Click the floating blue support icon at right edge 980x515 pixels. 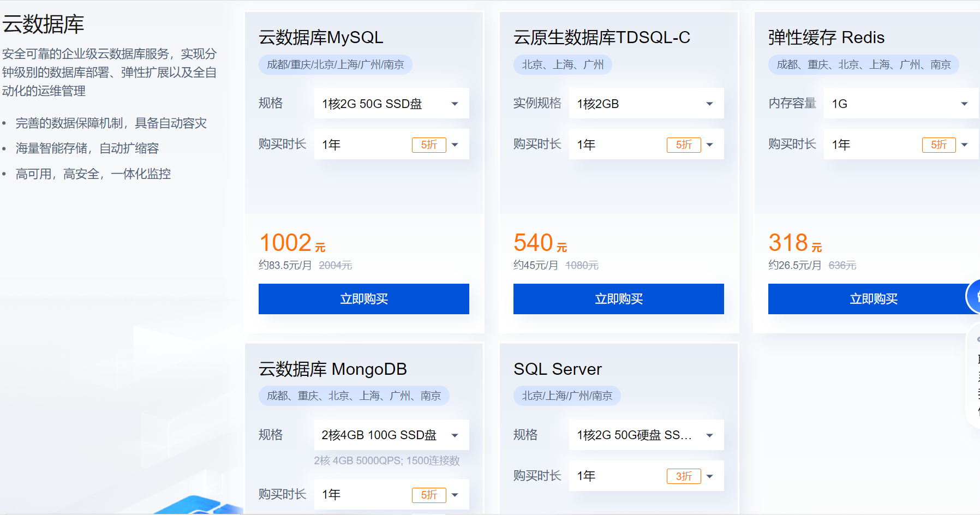pos(973,297)
